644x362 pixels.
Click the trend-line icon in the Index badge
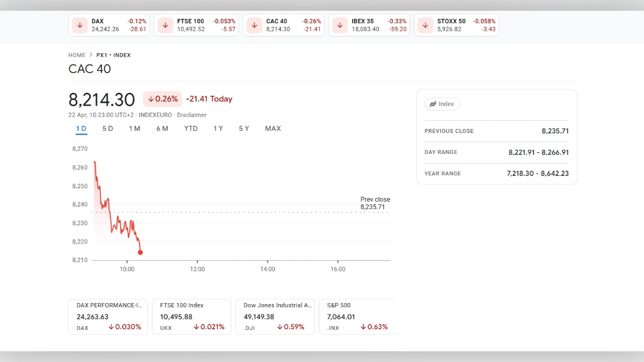pyautogui.click(x=434, y=104)
